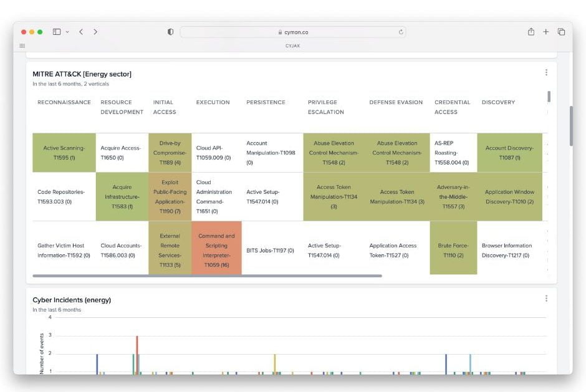The width and height of the screenshot is (586, 392).
Task: Click the privacy shield icon
Action: click(x=170, y=32)
